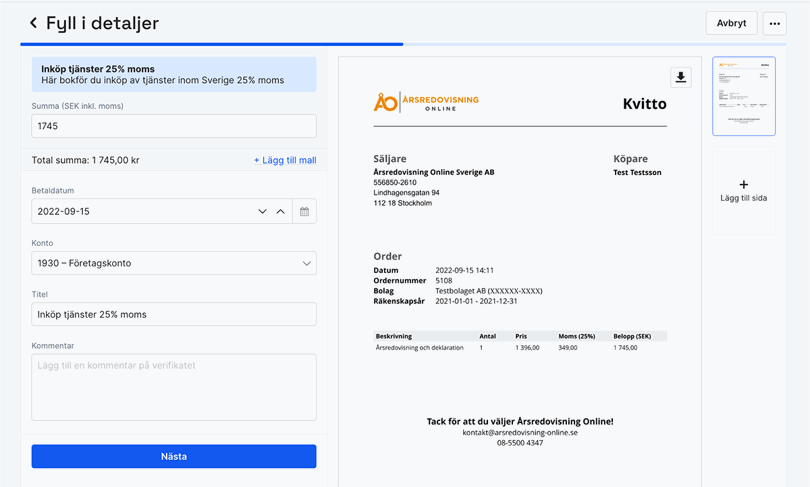The image size is (810, 487).
Task: Click the Kommentar text area
Action: 173,387
